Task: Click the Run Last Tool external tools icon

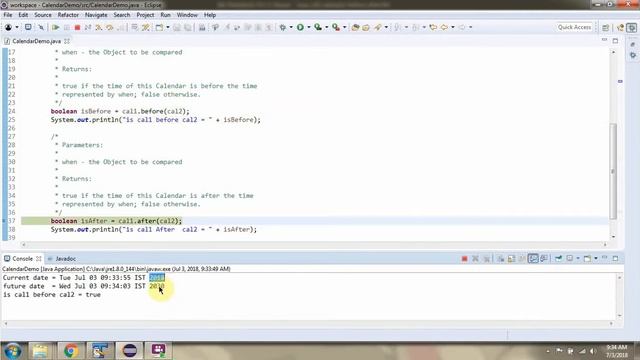Action: point(336,27)
